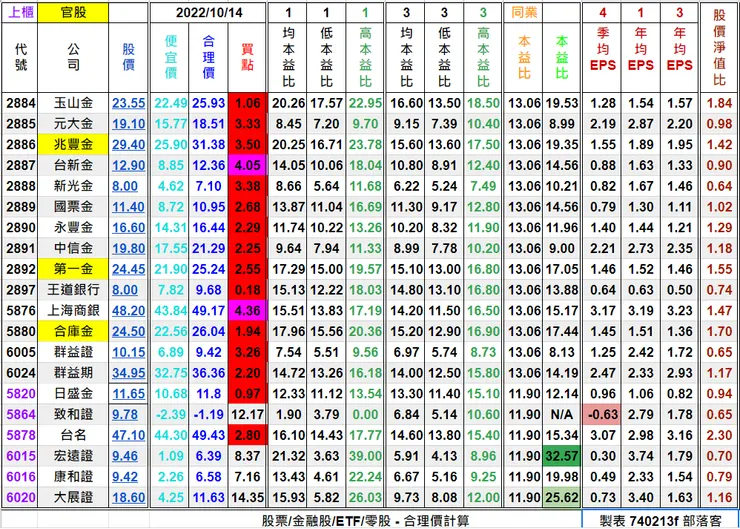Click company name 王道銀行
The height and width of the screenshot is (529, 740).
click(x=73, y=290)
